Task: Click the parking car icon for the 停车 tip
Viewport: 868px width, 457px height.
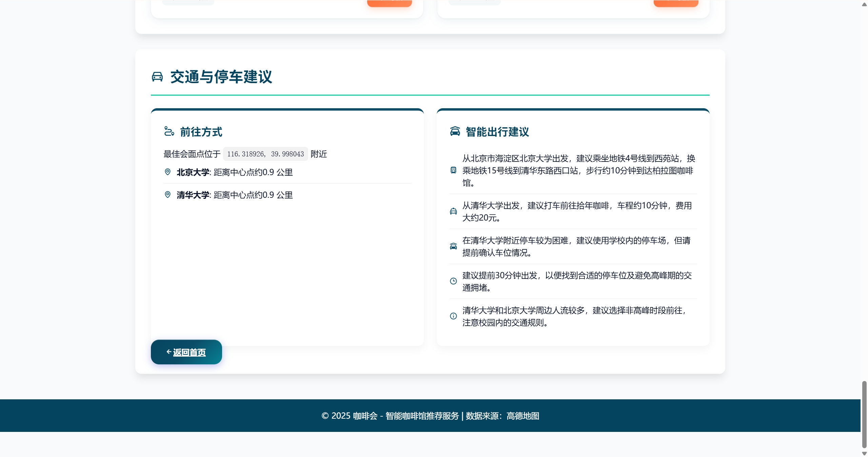Action: [453, 246]
